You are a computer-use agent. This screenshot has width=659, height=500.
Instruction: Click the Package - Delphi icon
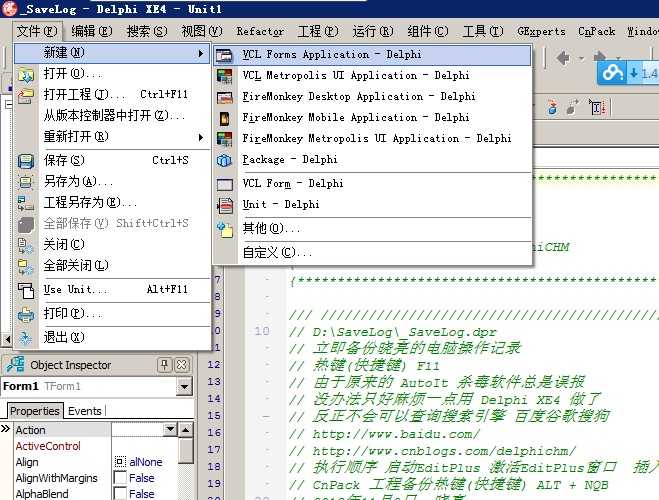pos(224,160)
